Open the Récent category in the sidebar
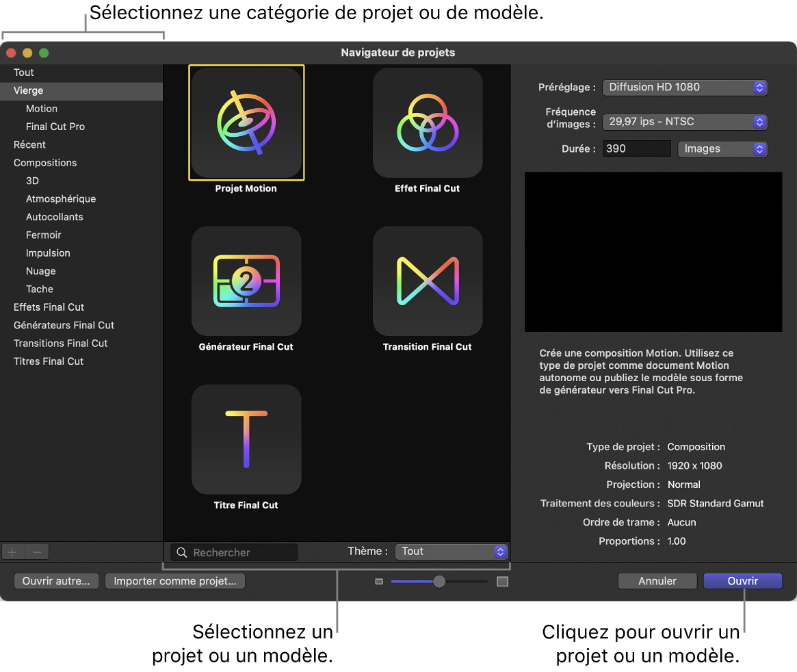The width and height of the screenshot is (797, 672). [x=29, y=144]
